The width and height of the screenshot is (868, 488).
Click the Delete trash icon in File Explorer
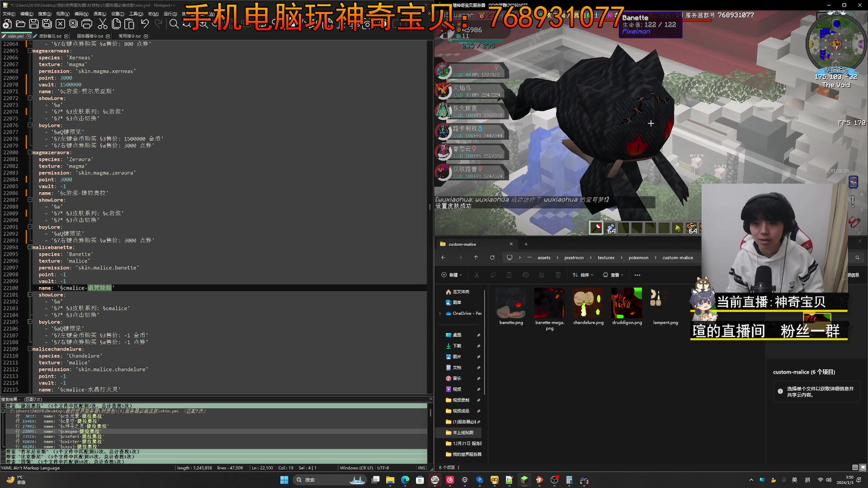point(558,275)
